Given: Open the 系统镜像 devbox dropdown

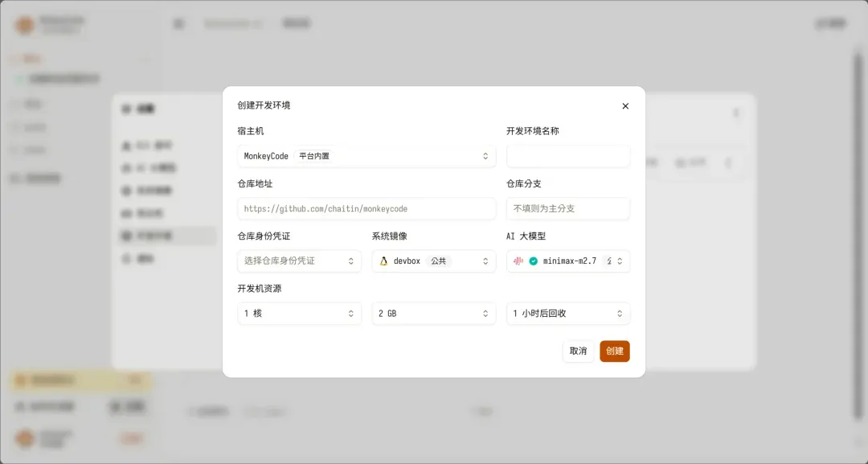Looking at the screenshot, I should point(434,261).
